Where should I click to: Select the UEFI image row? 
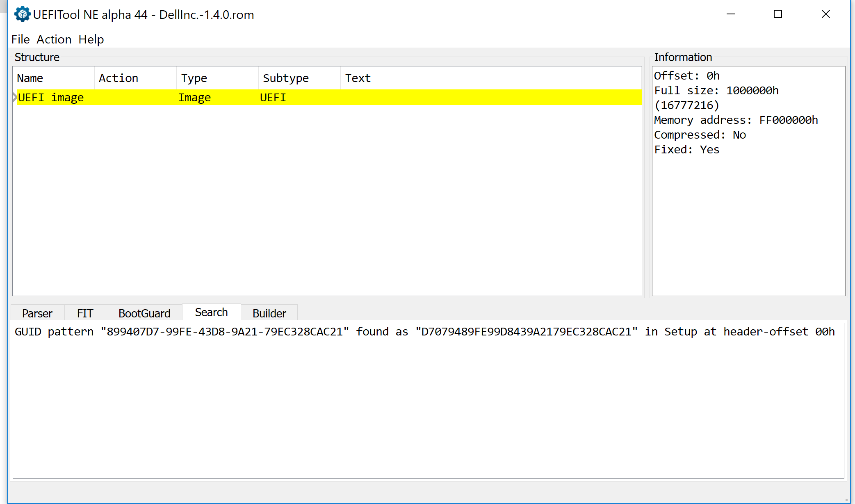point(51,98)
